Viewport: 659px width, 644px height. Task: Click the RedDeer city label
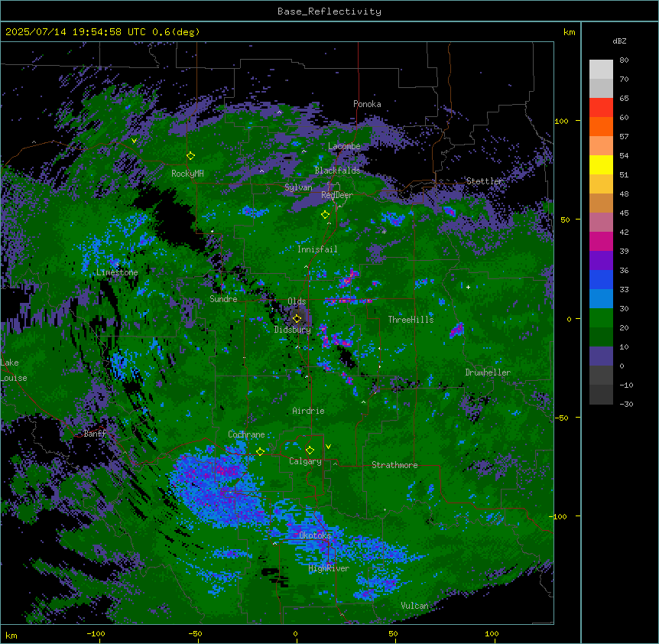pyautogui.click(x=337, y=195)
